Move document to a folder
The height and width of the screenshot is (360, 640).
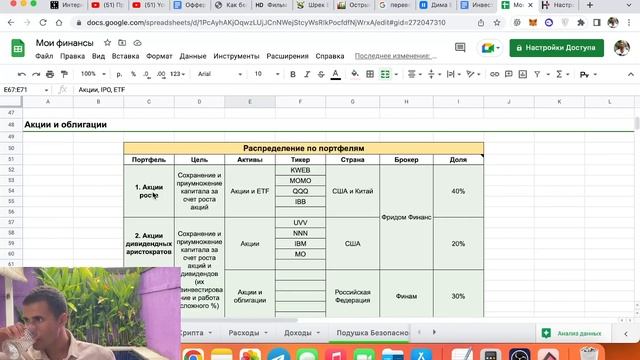[x=122, y=42]
